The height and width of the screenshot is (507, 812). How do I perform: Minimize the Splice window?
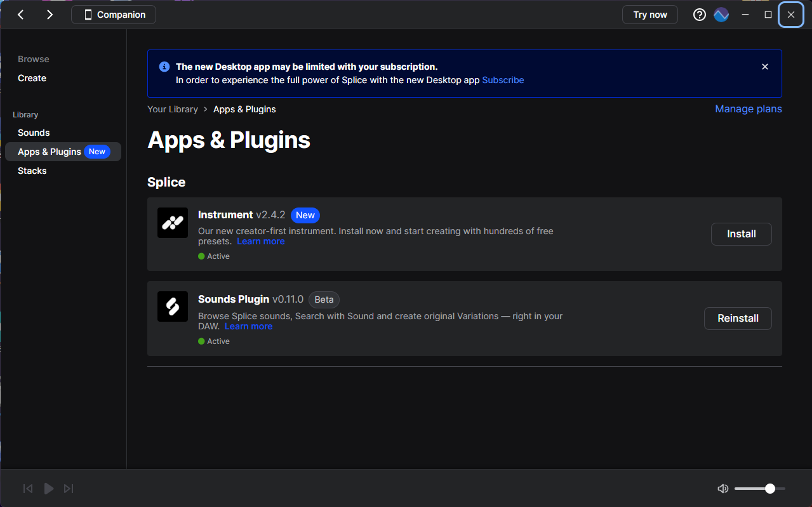click(x=745, y=15)
